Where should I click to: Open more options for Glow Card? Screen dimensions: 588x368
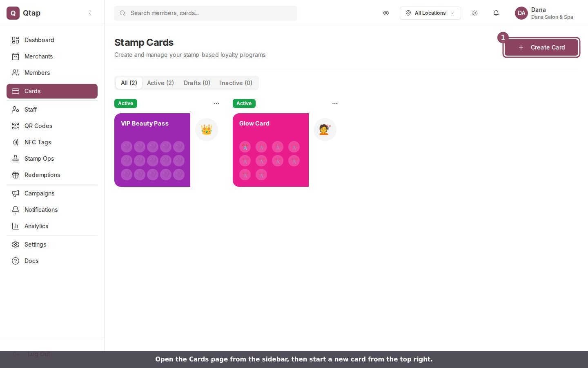[335, 103]
